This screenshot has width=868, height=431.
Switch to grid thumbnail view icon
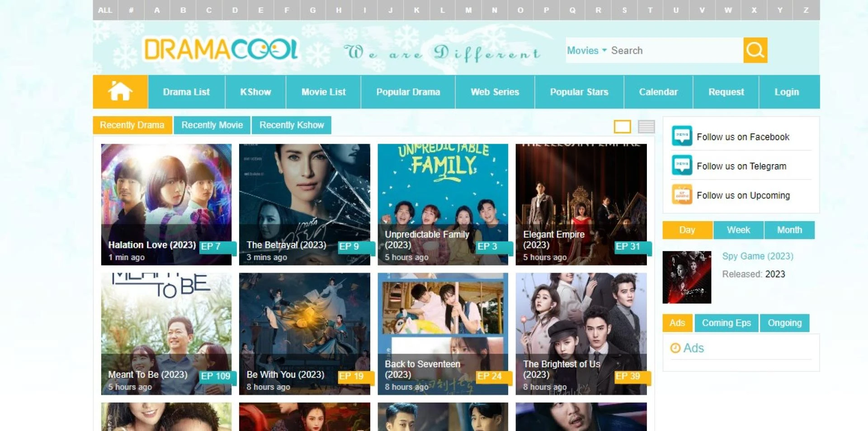point(622,127)
